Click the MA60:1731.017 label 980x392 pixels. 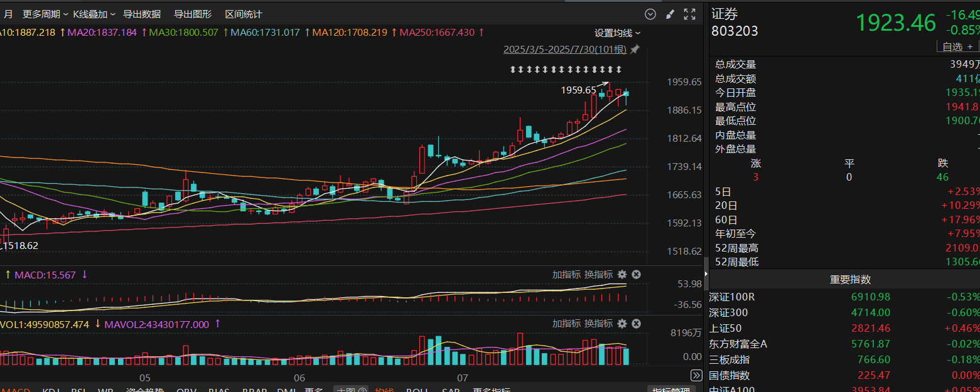tap(266, 32)
